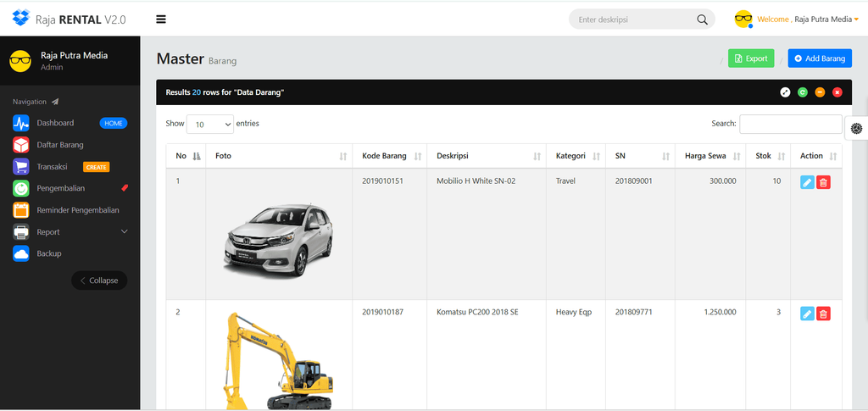Delete the Komatsu PC200 row
Image resolution: width=868 pixels, height=411 pixels.
click(x=823, y=314)
